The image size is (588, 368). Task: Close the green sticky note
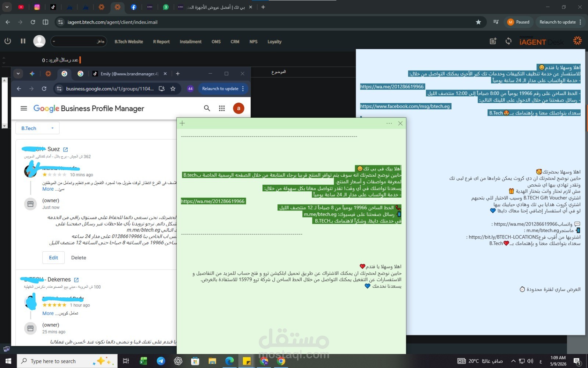point(400,123)
